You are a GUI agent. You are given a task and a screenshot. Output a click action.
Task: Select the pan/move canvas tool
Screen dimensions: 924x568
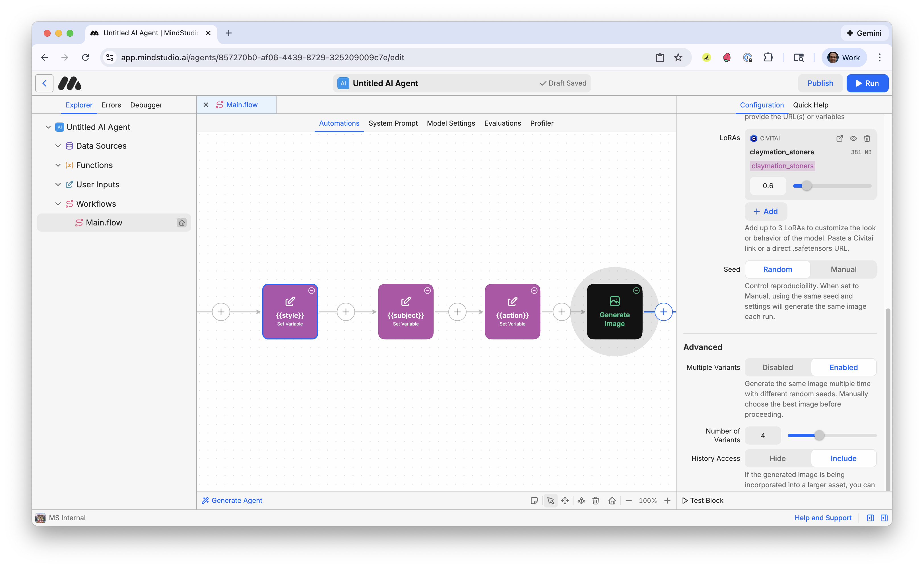pyautogui.click(x=565, y=500)
